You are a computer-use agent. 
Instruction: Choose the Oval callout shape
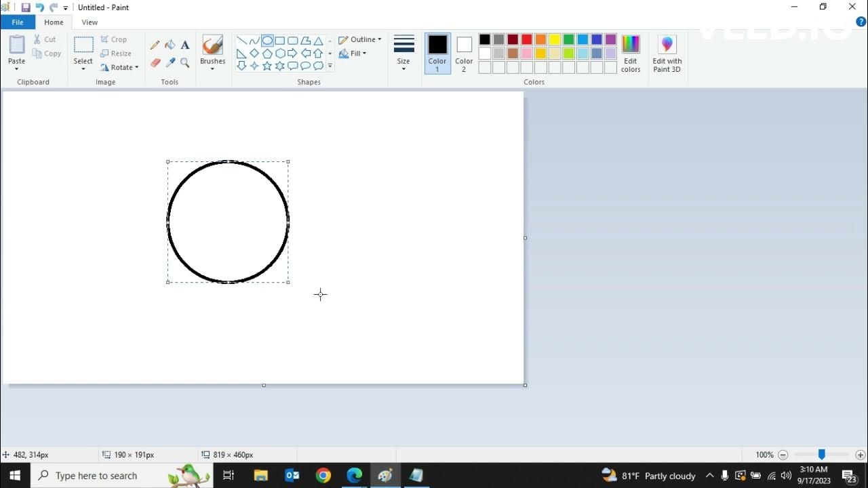(306, 66)
